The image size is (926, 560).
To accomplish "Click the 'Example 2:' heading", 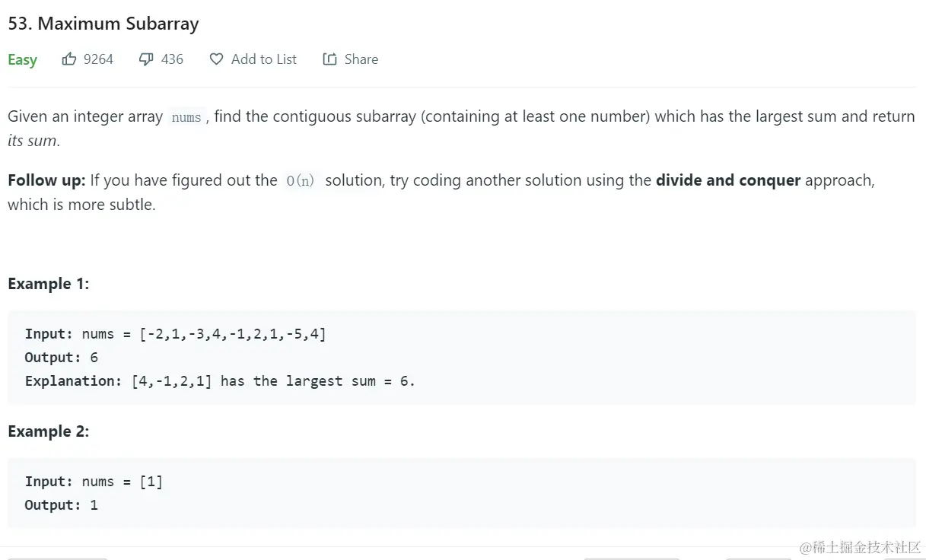I will [x=48, y=431].
